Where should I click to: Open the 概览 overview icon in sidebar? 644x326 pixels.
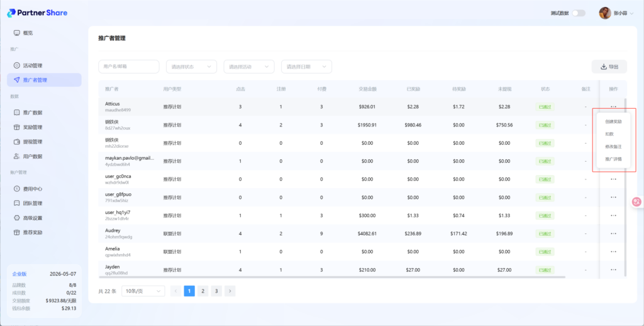click(17, 33)
